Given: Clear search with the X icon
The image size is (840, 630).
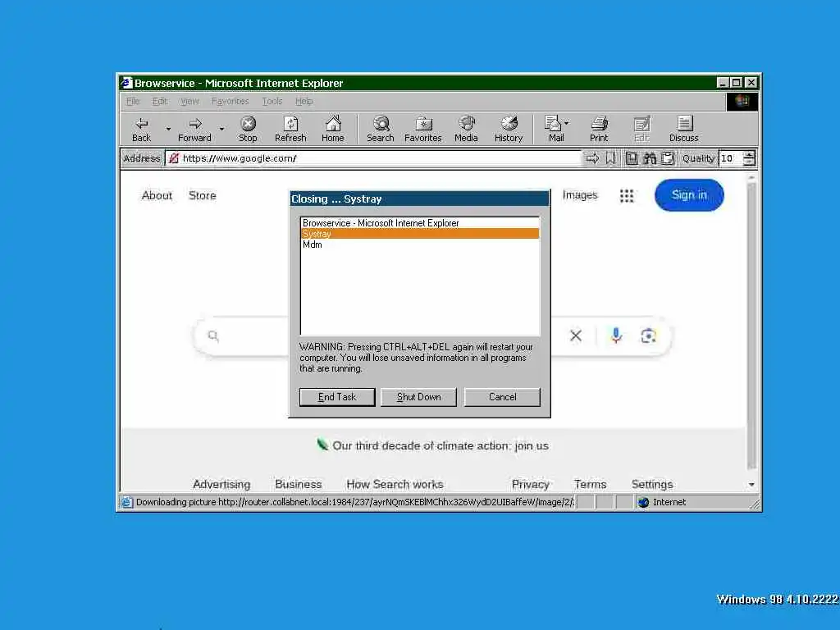Looking at the screenshot, I should click(576, 336).
